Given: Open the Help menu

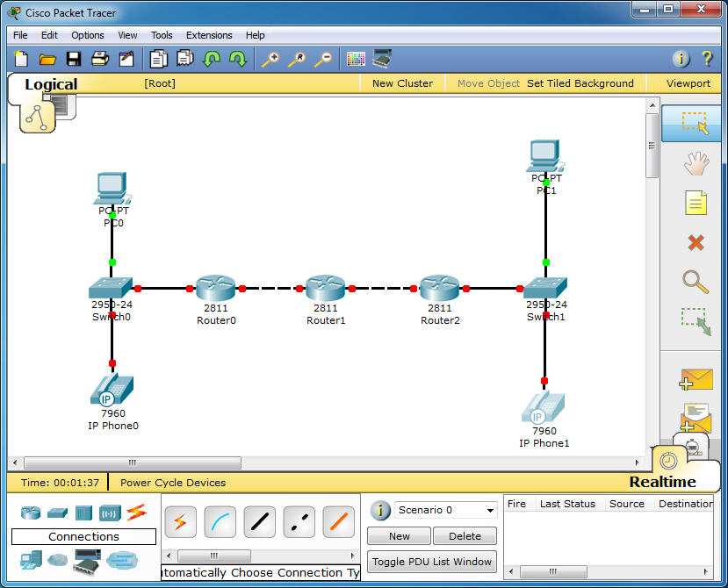Looking at the screenshot, I should (x=255, y=35).
